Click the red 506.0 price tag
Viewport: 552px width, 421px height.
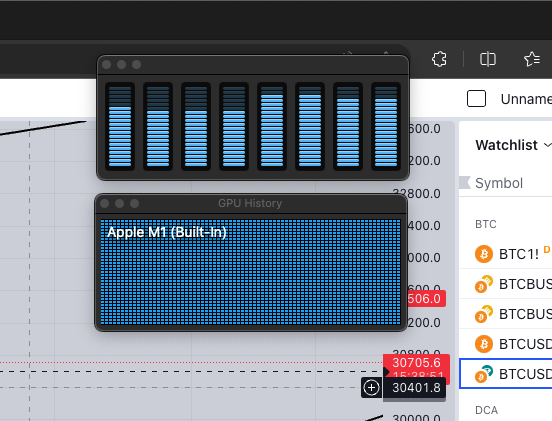(x=427, y=299)
